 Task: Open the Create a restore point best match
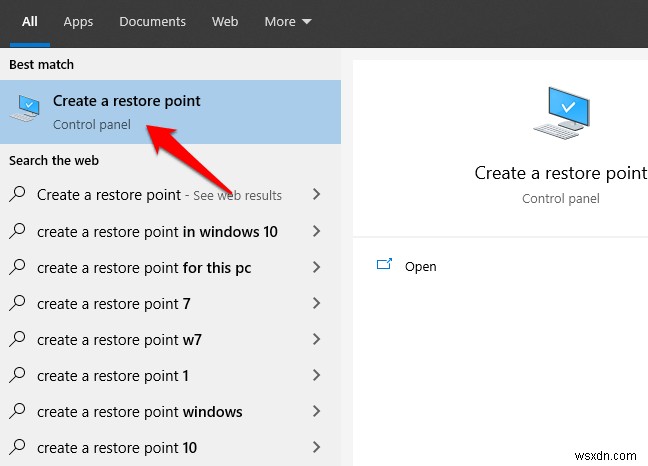(x=170, y=112)
